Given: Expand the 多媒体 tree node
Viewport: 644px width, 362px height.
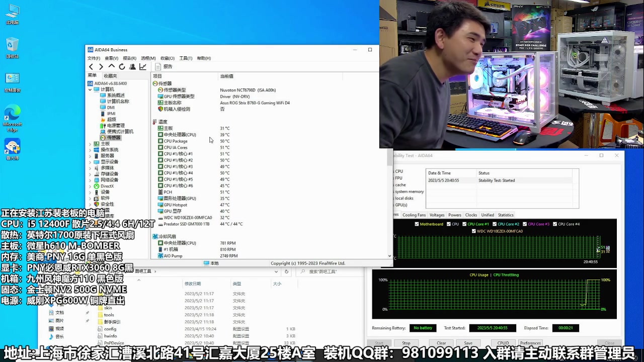Looking at the screenshot, I should (x=90, y=168).
